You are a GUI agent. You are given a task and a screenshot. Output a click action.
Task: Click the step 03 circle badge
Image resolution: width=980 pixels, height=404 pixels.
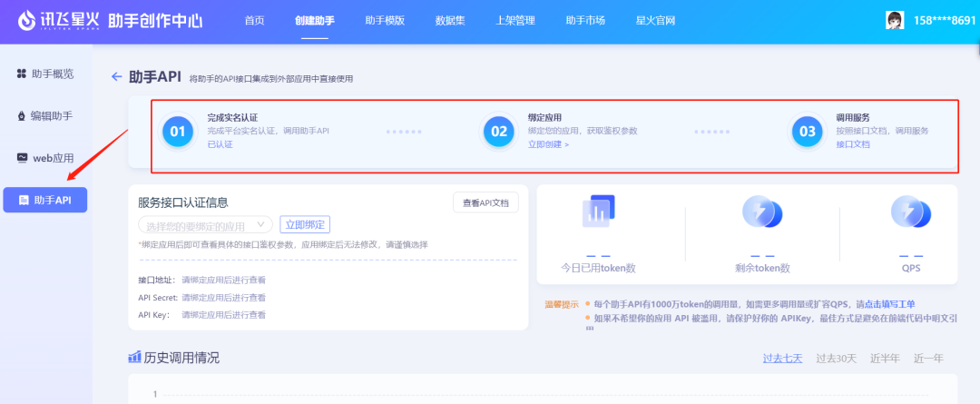point(808,132)
